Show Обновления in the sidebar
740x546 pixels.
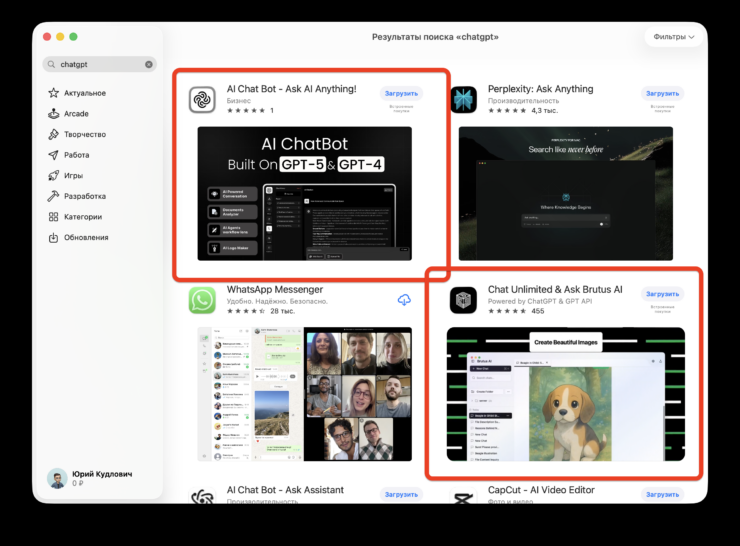(x=85, y=237)
